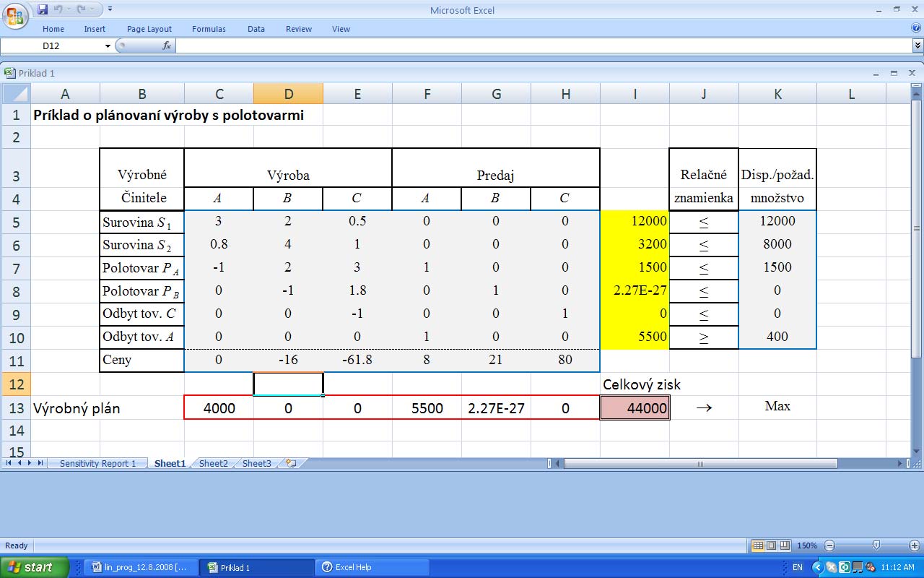The image size is (924, 578).
Task: Click the horizontal scrollbar left arrow
Action: (559, 463)
